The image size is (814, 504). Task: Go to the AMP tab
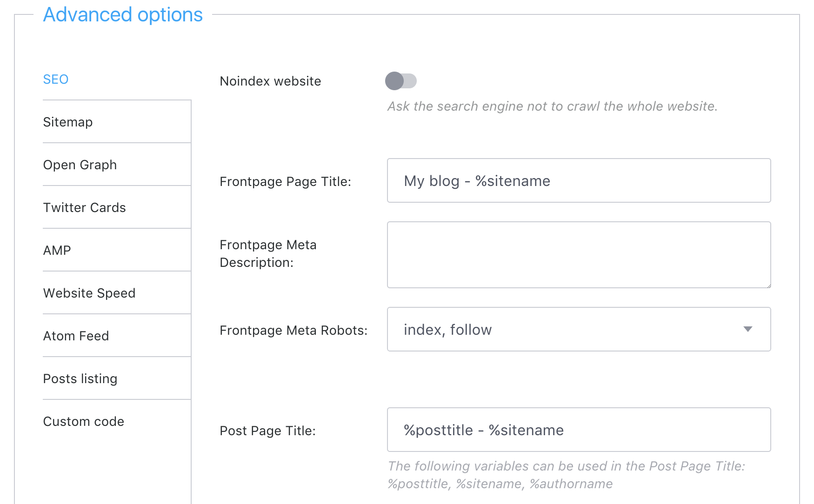(57, 250)
